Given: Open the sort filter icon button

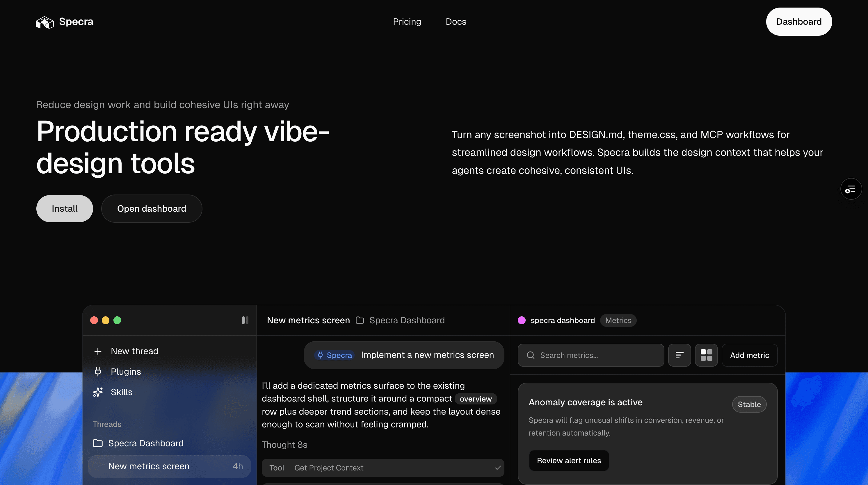Looking at the screenshot, I should coord(679,355).
